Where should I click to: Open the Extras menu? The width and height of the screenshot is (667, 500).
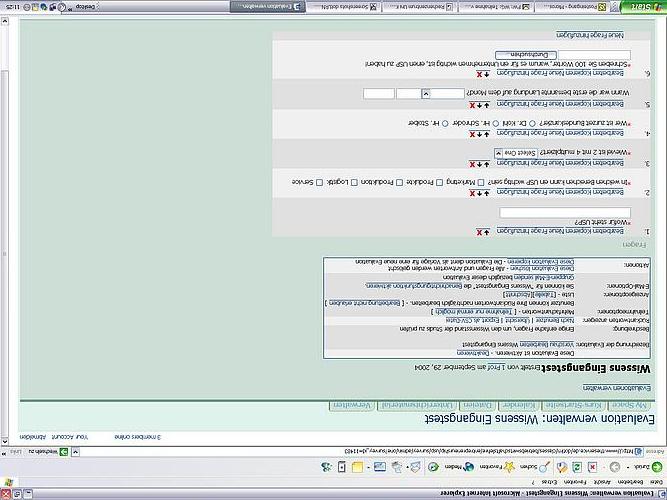pyautogui.click(x=550, y=482)
